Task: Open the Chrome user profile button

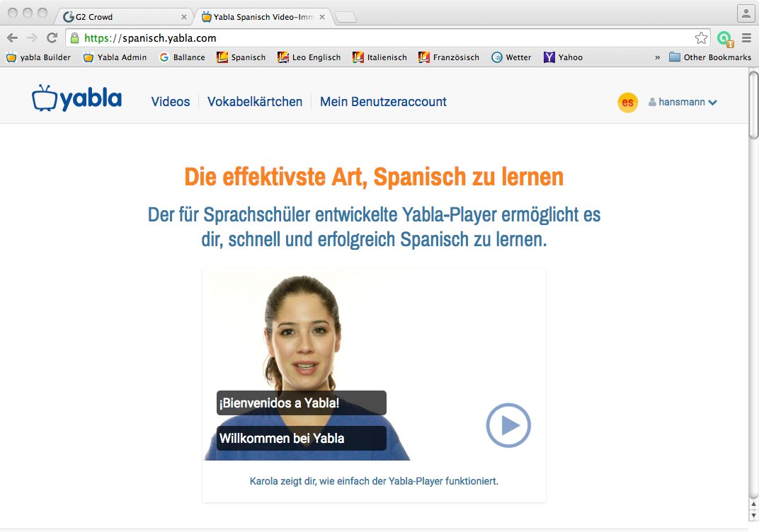Action: tap(746, 13)
